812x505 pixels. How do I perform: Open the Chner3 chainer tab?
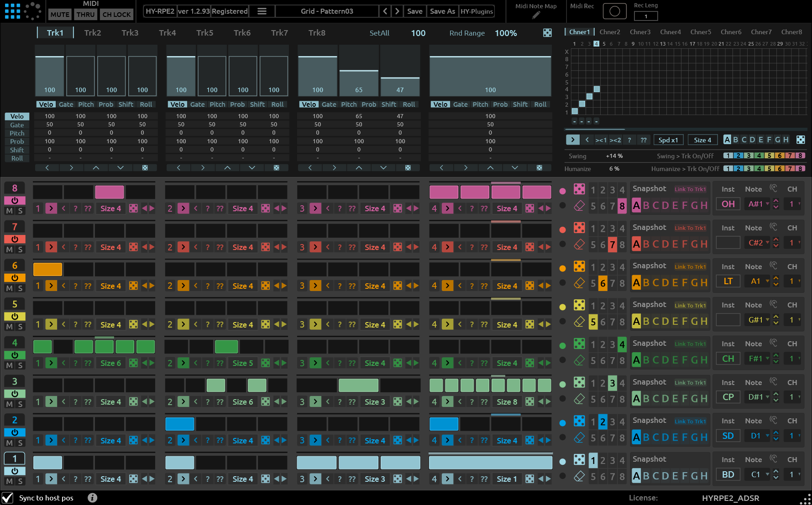(640, 32)
